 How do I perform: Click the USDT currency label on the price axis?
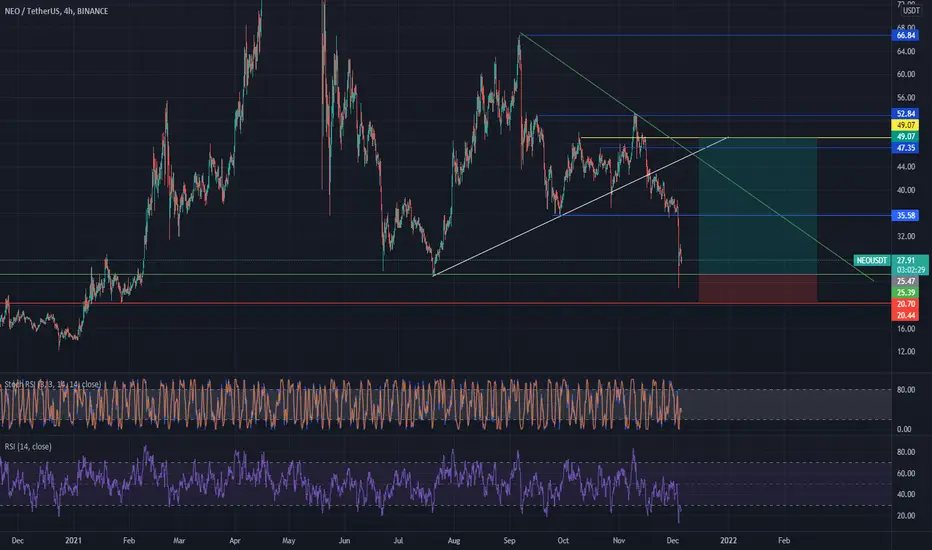911,11
